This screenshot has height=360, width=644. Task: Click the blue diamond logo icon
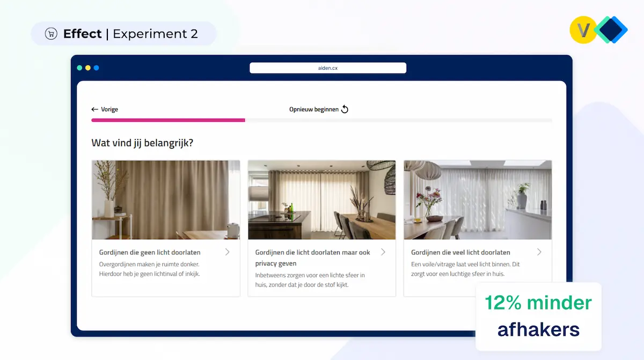611,30
